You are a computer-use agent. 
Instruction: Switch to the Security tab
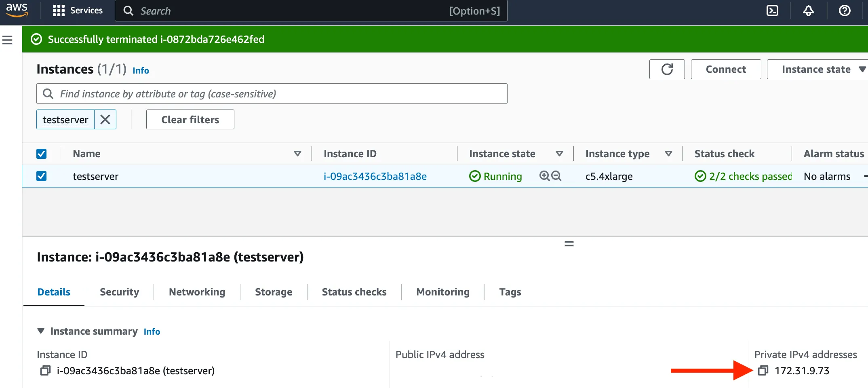119,292
